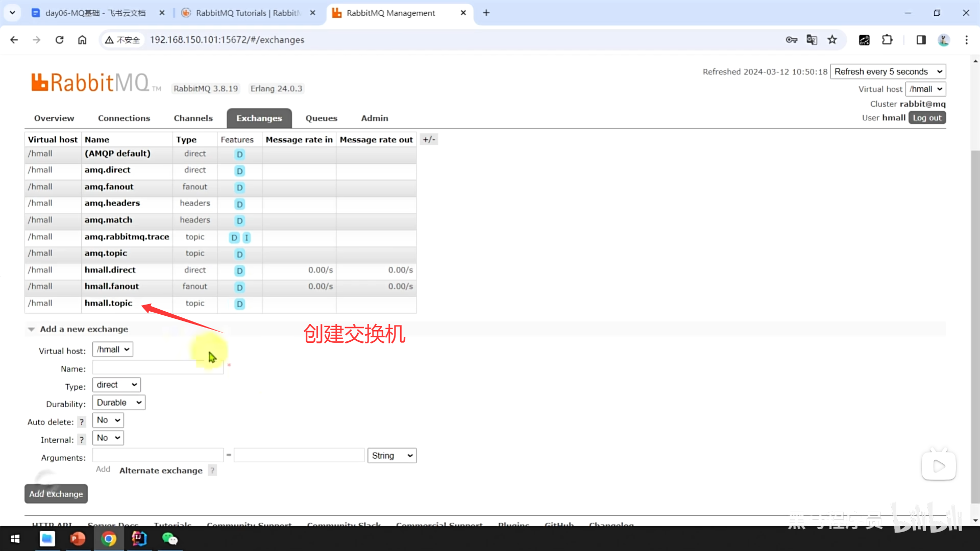The image size is (980, 551).
Task: Open the Google Translate page icon
Action: click(812, 40)
